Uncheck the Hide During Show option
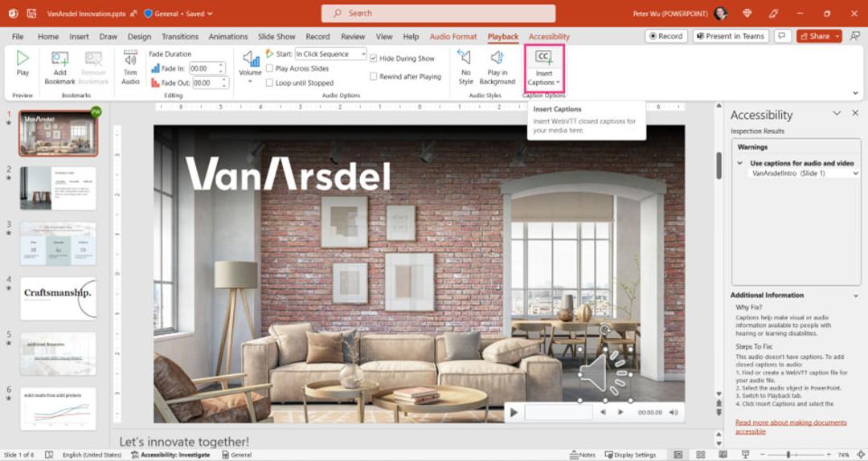 click(373, 58)
